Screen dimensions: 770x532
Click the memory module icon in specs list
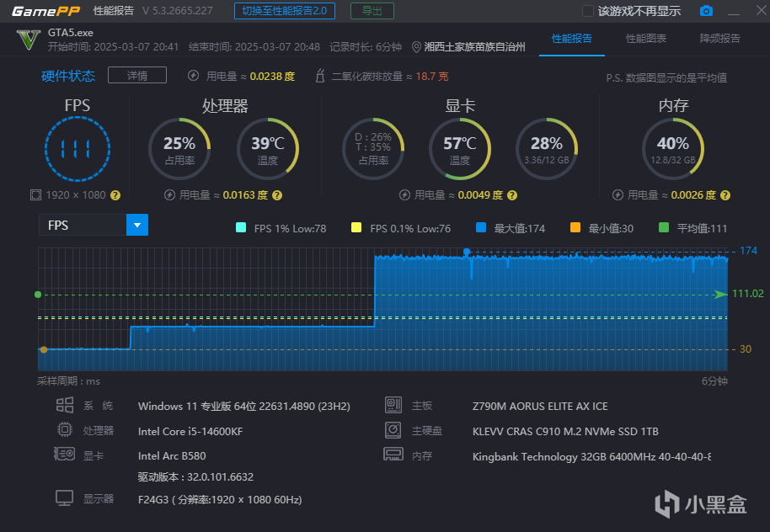pos(393,454)
